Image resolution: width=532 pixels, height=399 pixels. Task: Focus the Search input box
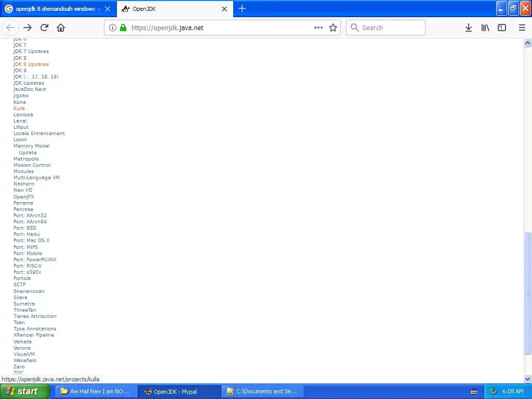click(x=386, y=28)
